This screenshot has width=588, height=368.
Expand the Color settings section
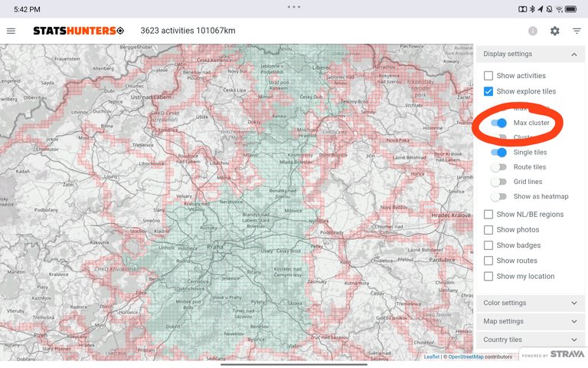pyautogui.click(x=531, y=303)
